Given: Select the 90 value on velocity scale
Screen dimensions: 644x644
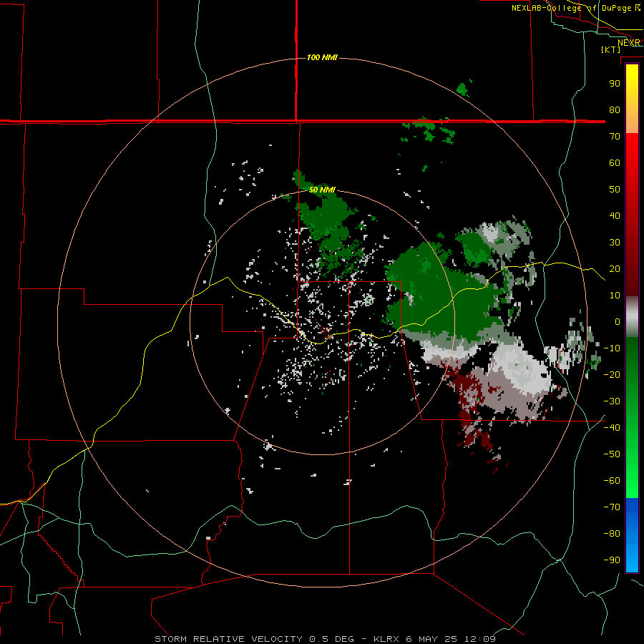Looking at the screenshot, I should 615,84.
